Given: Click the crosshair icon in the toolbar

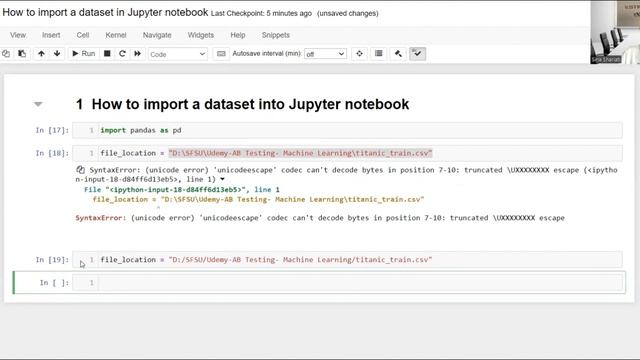Looking at the screenshot, I should [359, 53].
